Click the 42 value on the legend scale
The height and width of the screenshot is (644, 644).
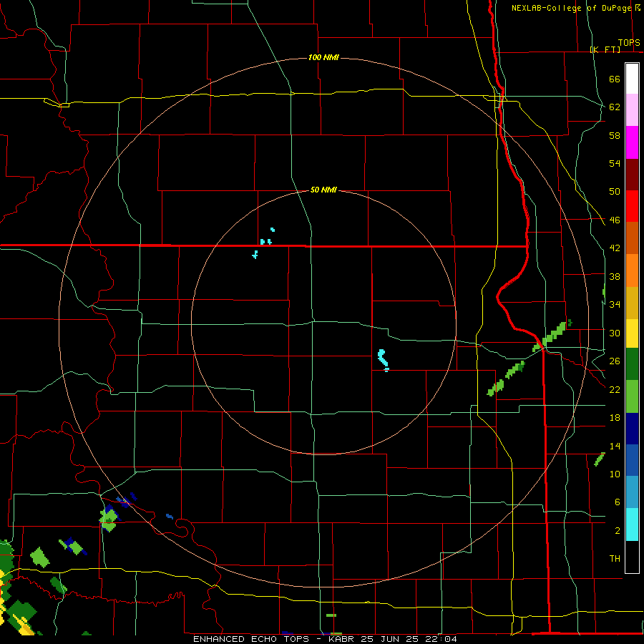coord(615,248)
